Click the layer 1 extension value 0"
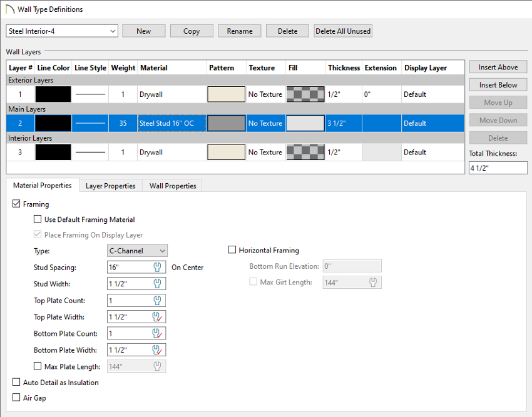This screenshot has width=532, height=417. pos(382,94)
